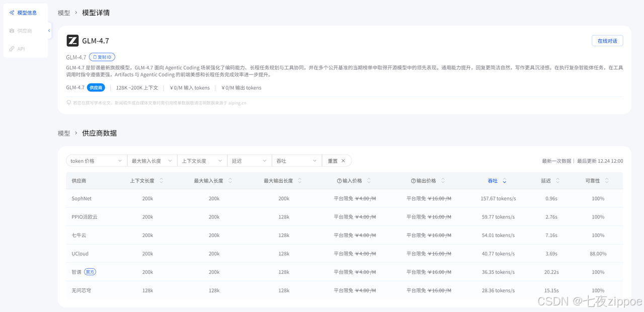The width and height of the screenshot is (644, 312).
Task: Open the 模型信息 sidebar item
Action: tap(26, 13)
